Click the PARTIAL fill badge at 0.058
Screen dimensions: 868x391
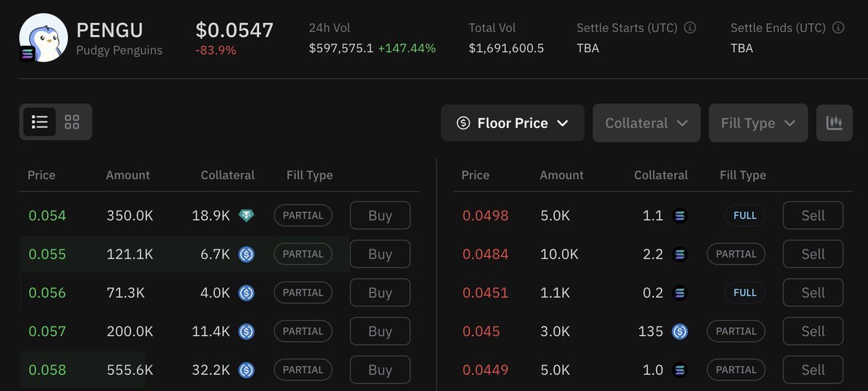303,370
